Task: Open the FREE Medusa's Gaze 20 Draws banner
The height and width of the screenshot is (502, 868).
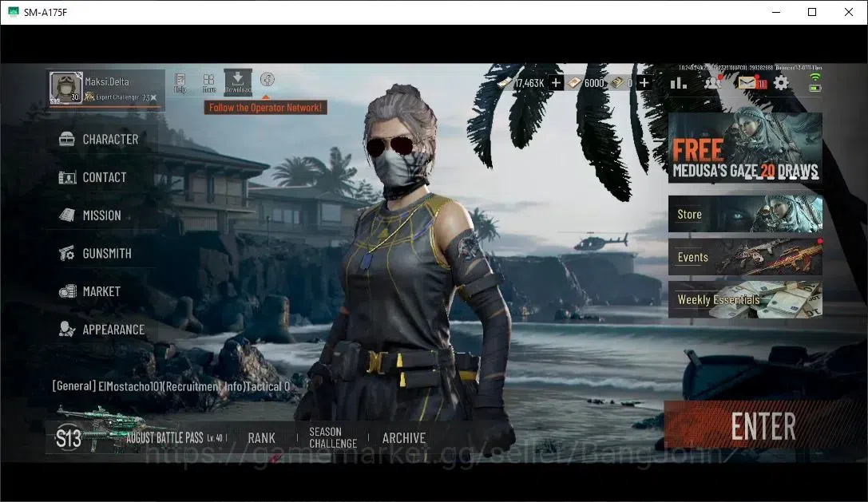Action: tap(745, 148)
